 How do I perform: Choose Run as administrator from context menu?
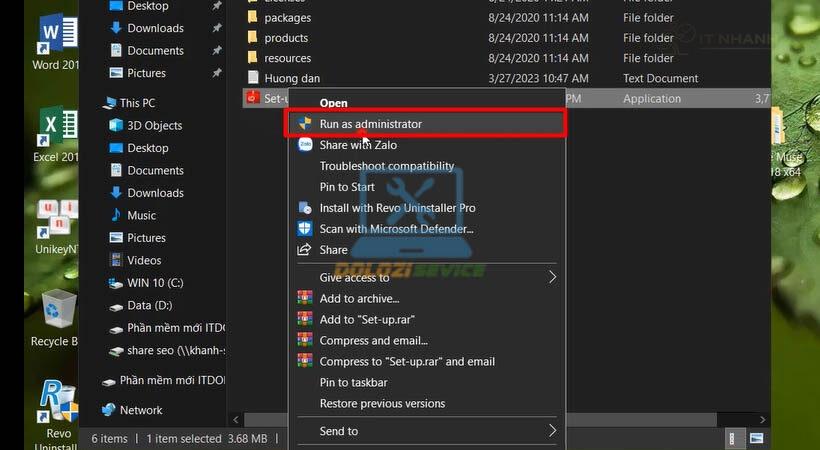371,124
